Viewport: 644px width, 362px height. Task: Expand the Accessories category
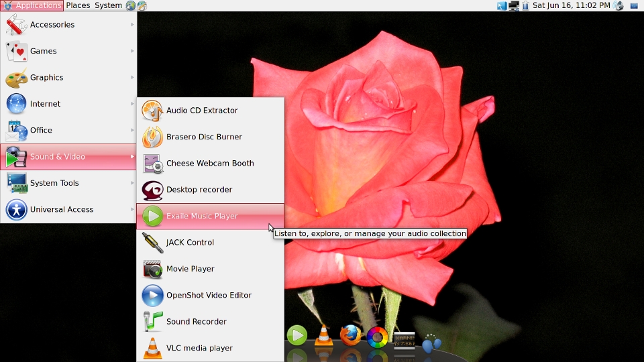tap(52, 25)
